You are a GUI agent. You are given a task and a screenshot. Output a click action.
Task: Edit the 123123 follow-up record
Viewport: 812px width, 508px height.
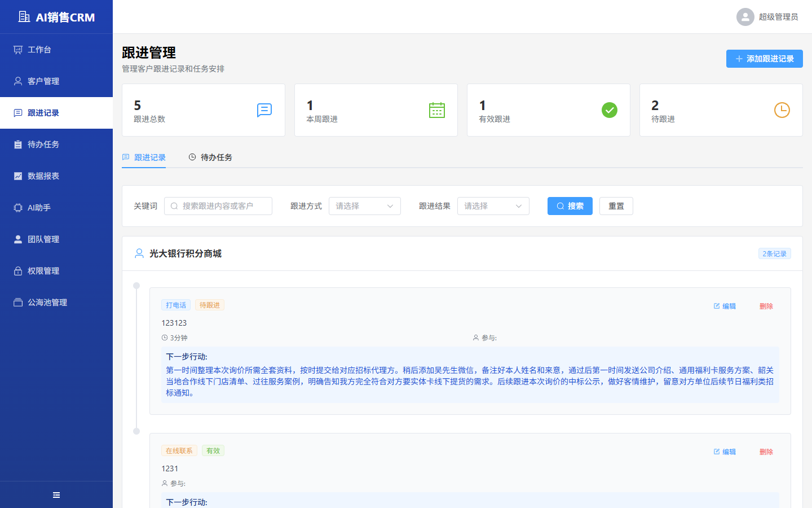click(725, 306)
